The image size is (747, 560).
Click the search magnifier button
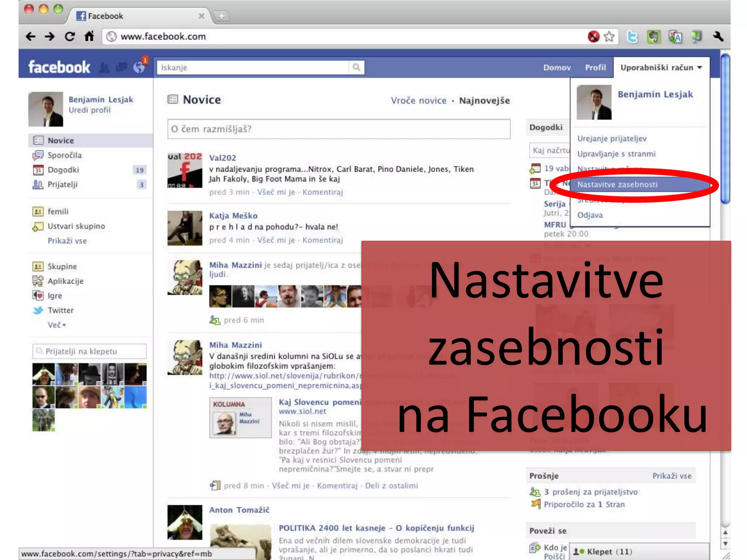(356, 67)
